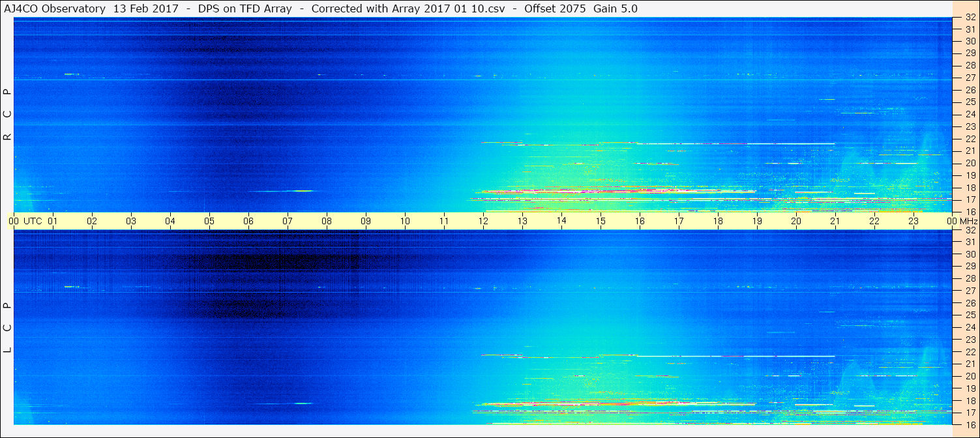Click "Corrected with Array 2017 01 10.csv" text
The image size is (980, 438).
click(409, 9)
